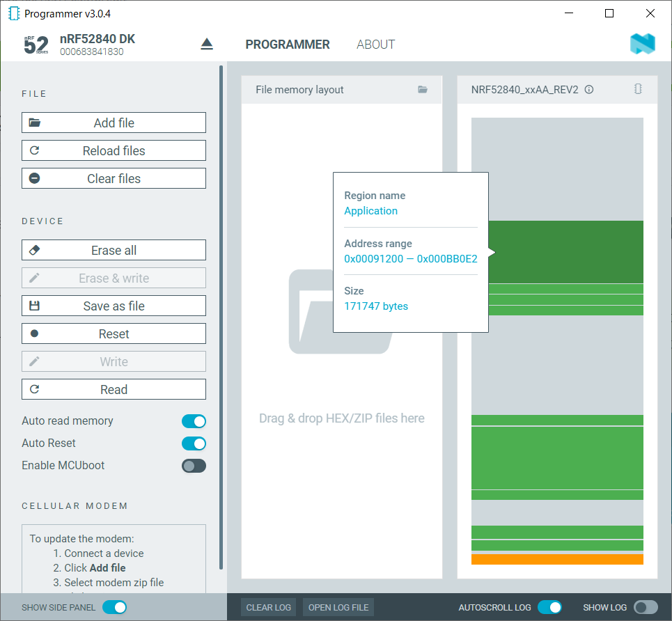The image size is (672, 621).
Task: Click the Programmer app icon in title bar
Action: click(14, 13)
